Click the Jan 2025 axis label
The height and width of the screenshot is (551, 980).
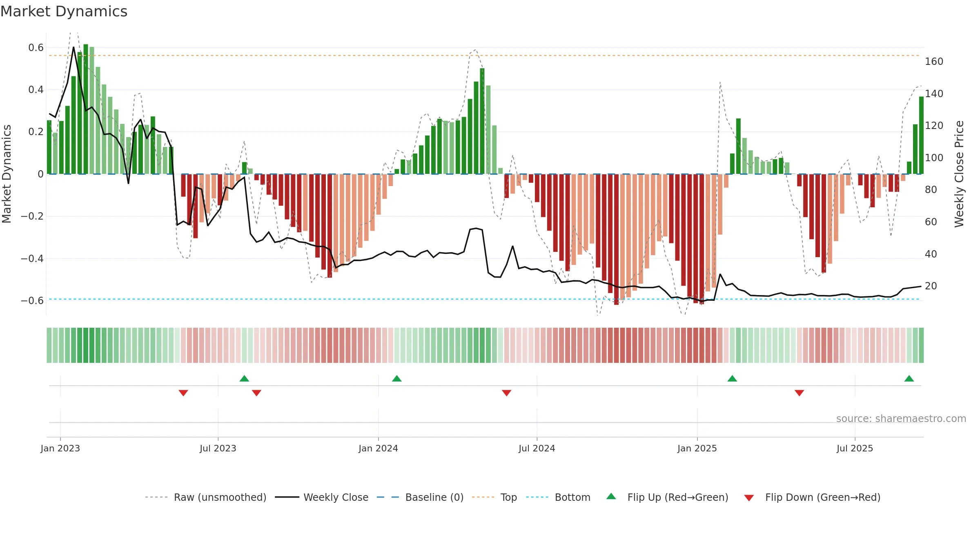pos(697,448)
